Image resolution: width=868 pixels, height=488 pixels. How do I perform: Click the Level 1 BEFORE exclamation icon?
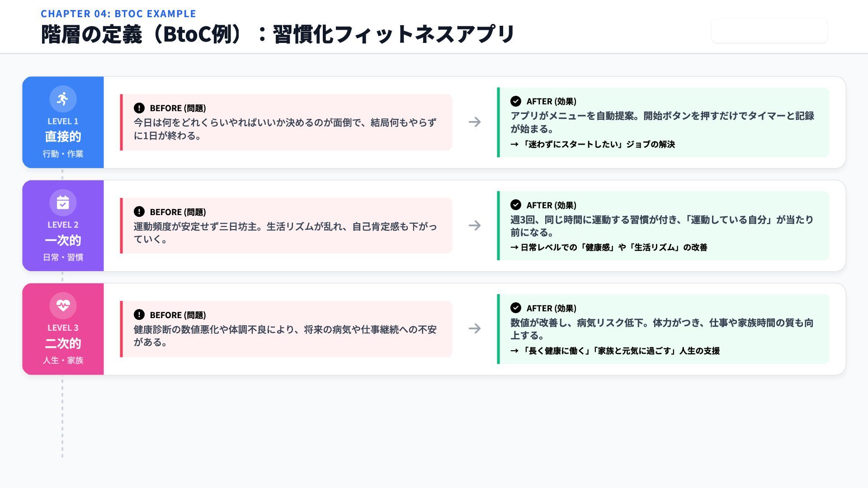coord(139,108)
